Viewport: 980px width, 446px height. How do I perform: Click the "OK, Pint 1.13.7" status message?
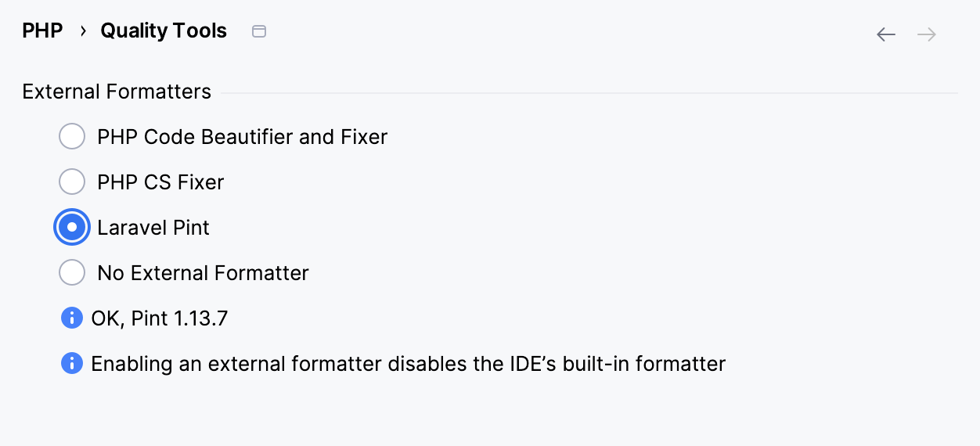(x=160, y=318)
